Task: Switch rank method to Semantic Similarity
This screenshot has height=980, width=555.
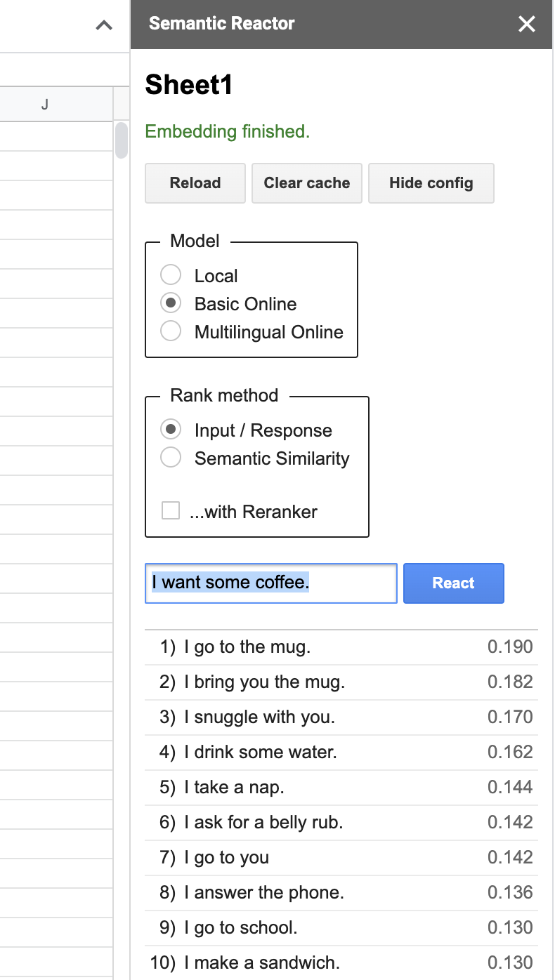Action: 171,458
